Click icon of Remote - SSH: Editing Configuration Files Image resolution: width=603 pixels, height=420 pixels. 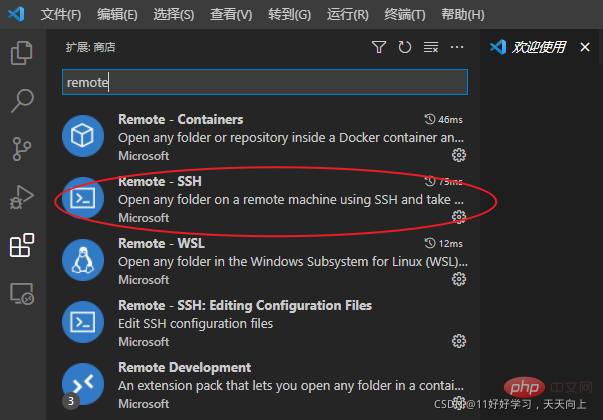(83, 322)
